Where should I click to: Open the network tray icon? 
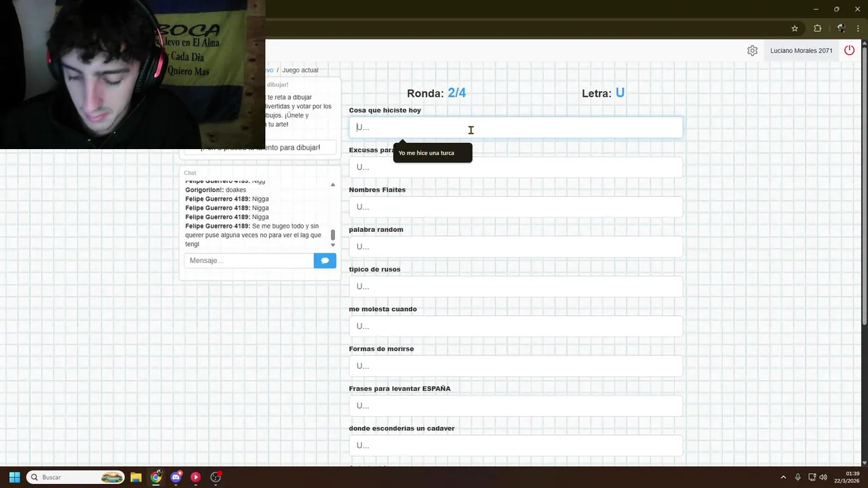[x=812, y=477]
